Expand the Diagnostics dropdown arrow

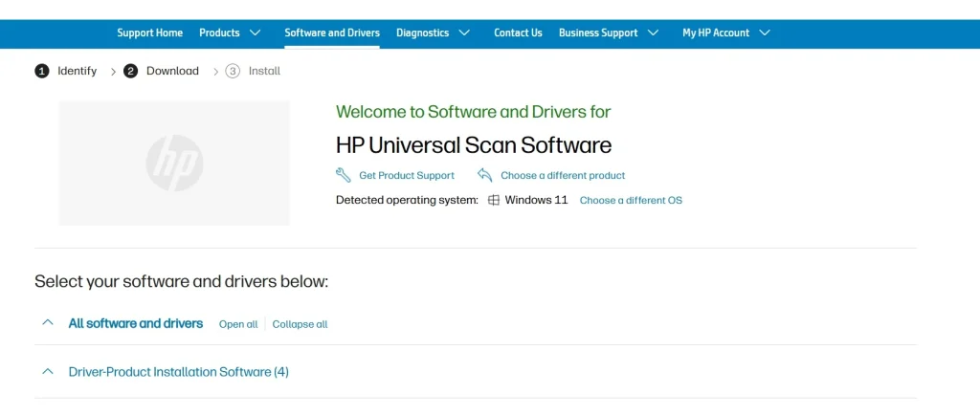(x=464, y=33)
